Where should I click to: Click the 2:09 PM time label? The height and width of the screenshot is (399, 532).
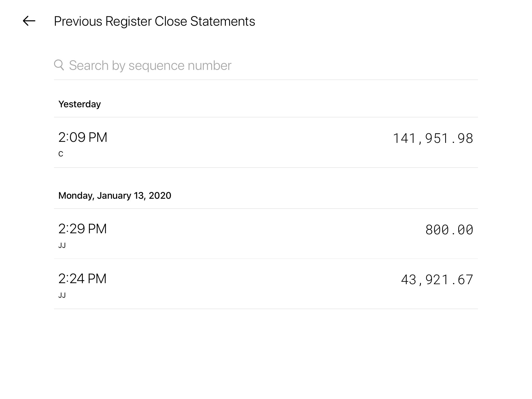coord(83,137)
